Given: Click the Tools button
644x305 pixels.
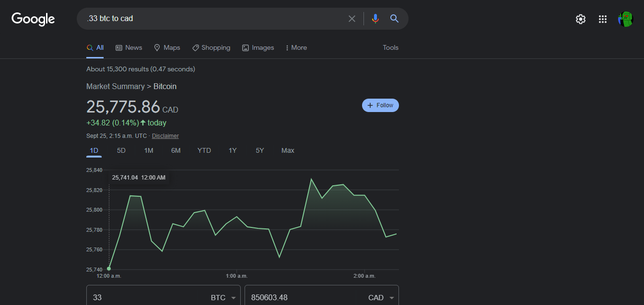Looking at the screenshot, I should pos(390,47).
